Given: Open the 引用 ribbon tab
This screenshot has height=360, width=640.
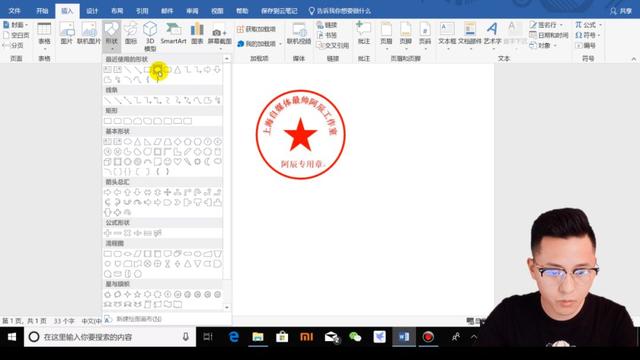Looking at the screenshot, I should [142, 11].
